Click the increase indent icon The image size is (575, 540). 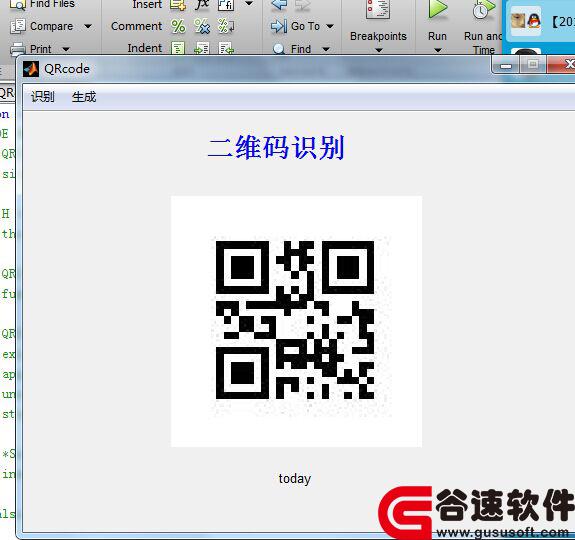[x=202, y=48]
